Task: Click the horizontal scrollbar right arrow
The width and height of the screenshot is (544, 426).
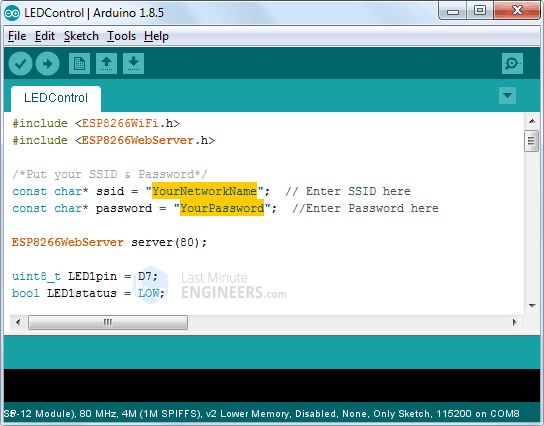Action: click(x=515, y=322)
